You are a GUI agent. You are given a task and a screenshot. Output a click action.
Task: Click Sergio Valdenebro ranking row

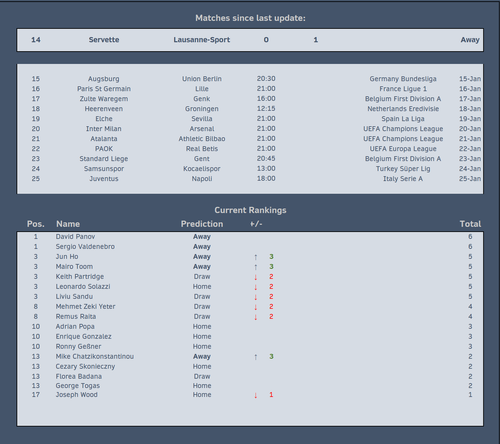[x=250, y=247]
